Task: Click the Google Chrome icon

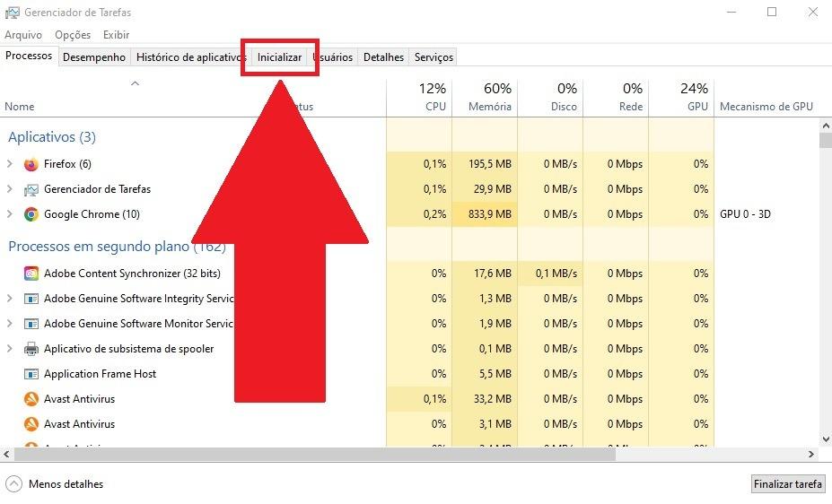Action: (x=31, y=214)
